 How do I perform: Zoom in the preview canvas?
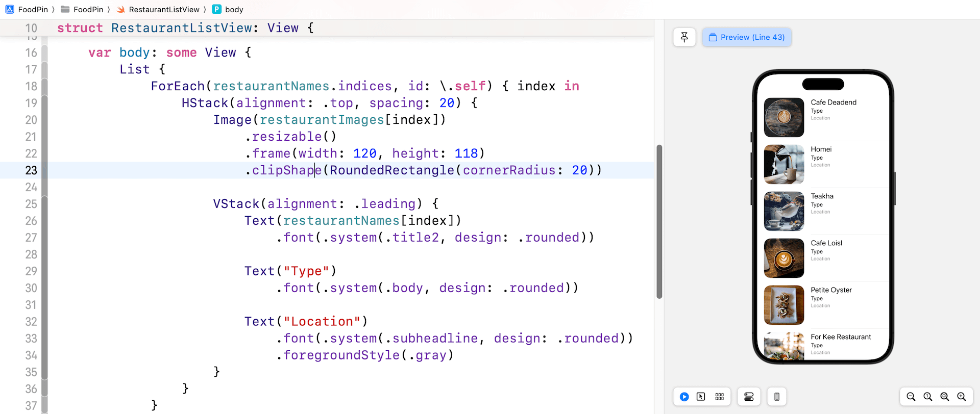tap(962, 397)
